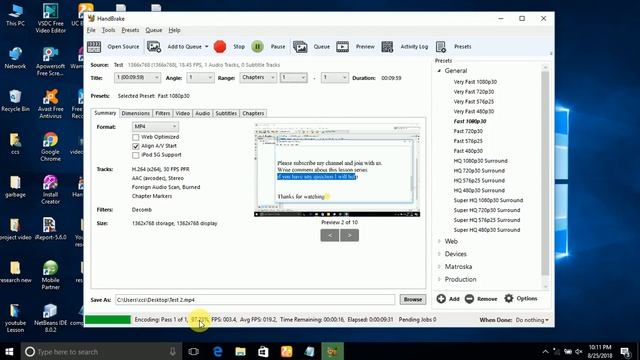Expand the Production presets group

tap(439, 280)
